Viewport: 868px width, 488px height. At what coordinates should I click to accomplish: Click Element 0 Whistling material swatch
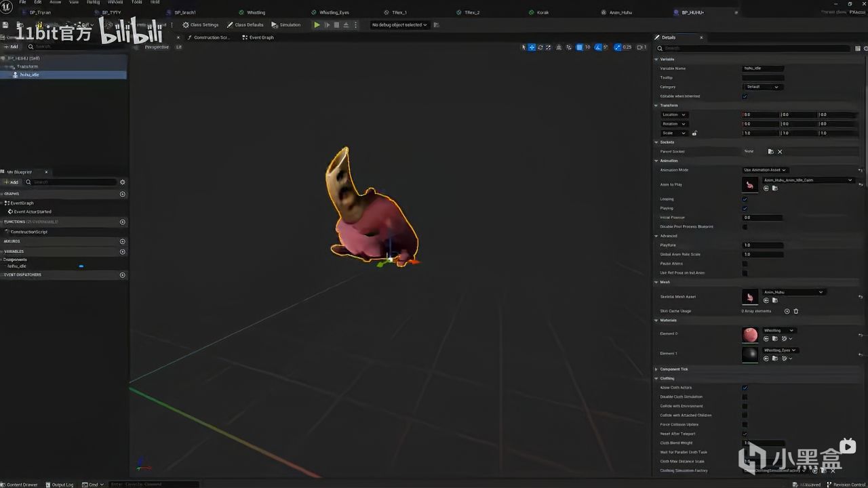tap(750, 335)
